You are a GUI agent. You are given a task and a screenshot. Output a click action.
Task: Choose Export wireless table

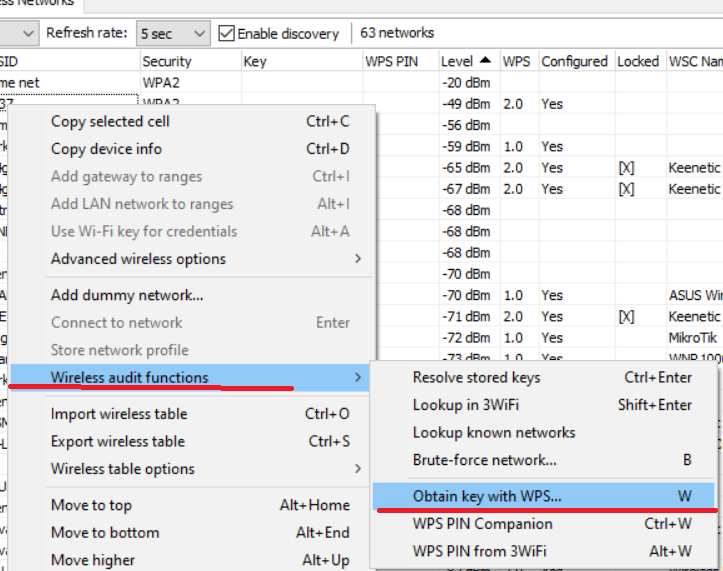(118, 441)
